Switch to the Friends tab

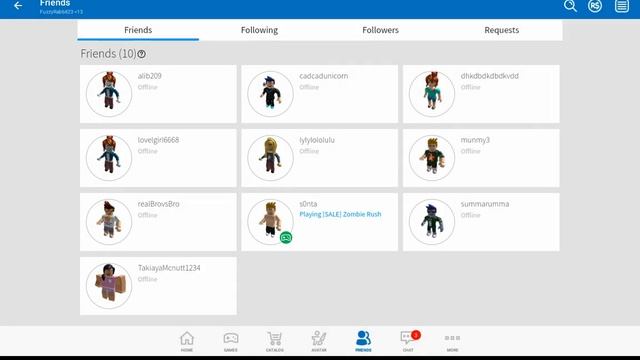pyautogui.click(x=138, y=30)
